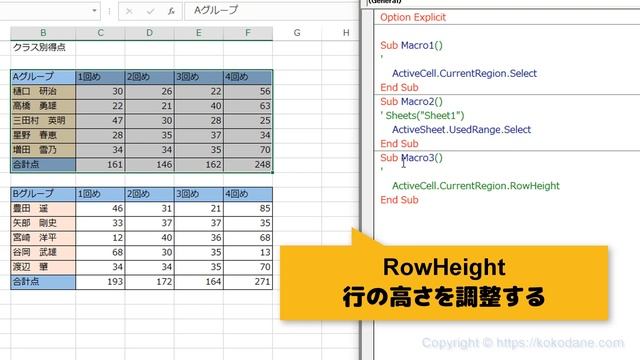Select the Bグループ header cell

click(x=43, y=194)
